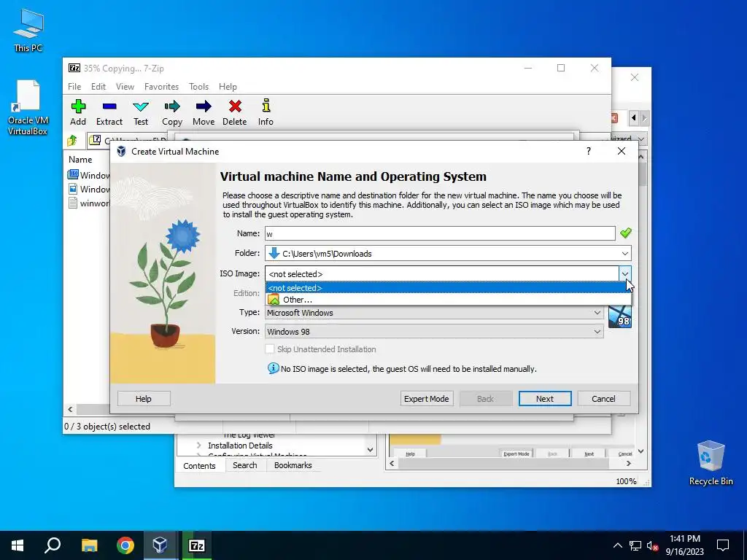Click the Windows 98 OS type icon

(x=619, y=316)
